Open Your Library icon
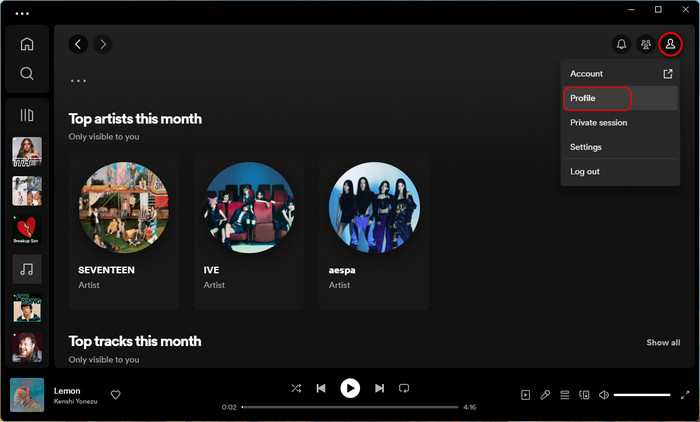The height and width of the screenshot is (422, 700). pyautogui.click(x=27, y=115)
